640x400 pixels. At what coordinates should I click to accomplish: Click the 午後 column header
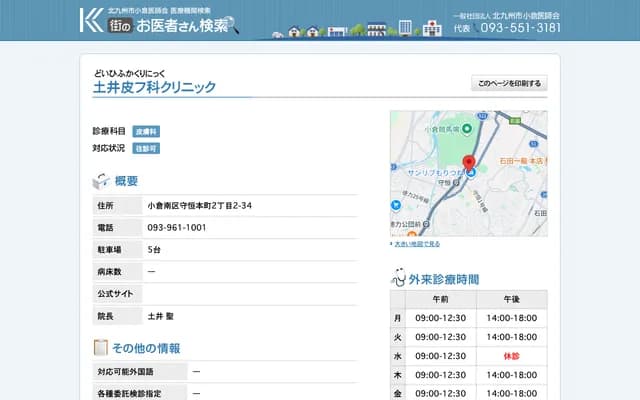pos(511,299)
